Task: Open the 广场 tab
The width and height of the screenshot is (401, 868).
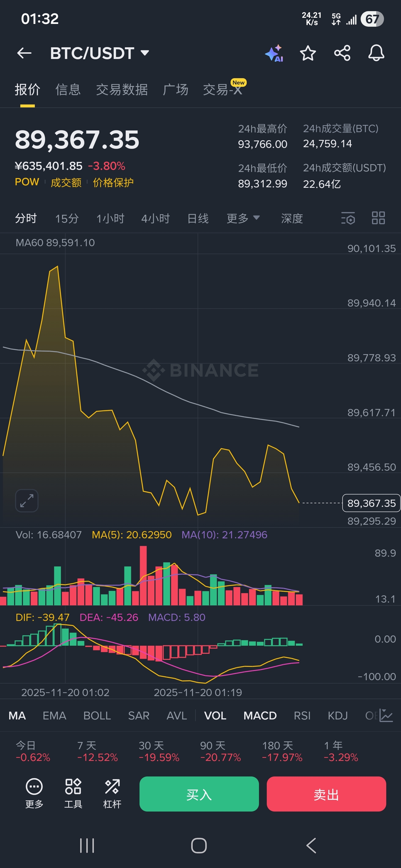Action: (x=175, y=90)
